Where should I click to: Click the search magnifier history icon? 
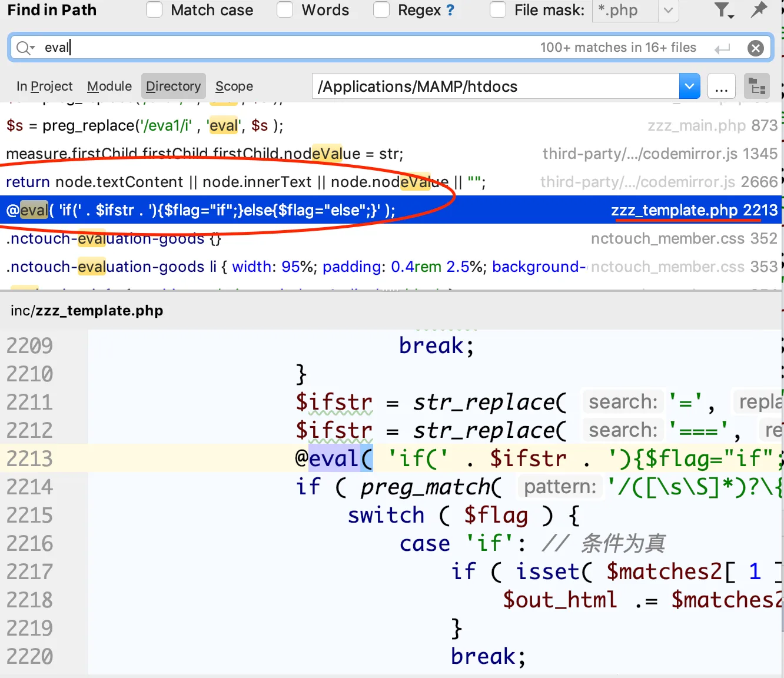[x=25, y=48]
